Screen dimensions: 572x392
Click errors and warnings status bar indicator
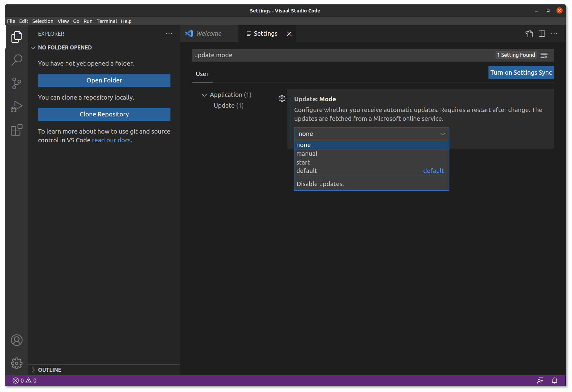pos(25,381)
